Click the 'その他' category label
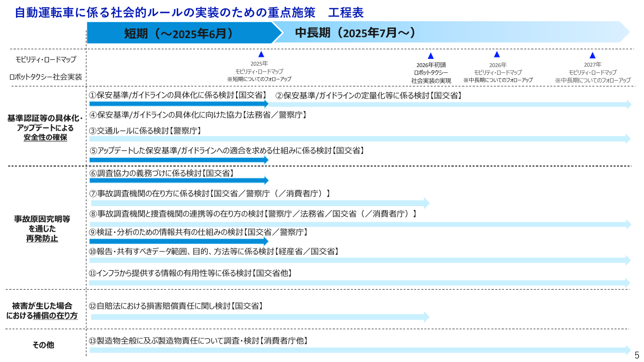 click(43, 345)
